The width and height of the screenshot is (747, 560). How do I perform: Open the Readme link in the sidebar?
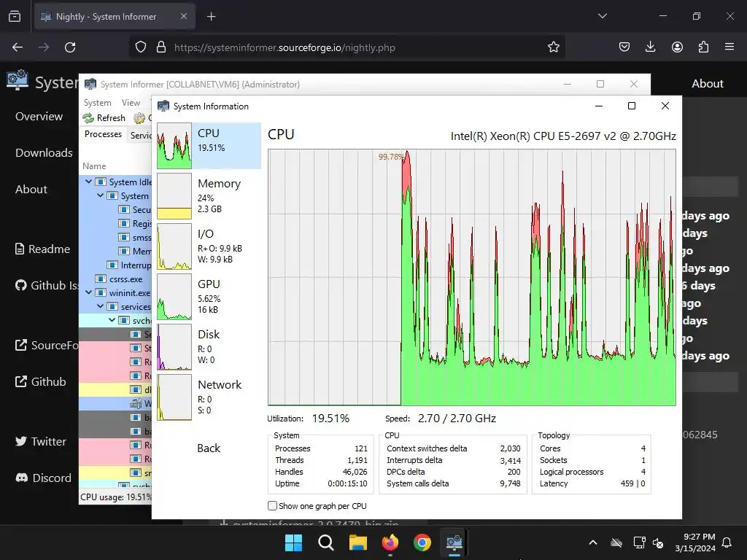coord(42,249)
